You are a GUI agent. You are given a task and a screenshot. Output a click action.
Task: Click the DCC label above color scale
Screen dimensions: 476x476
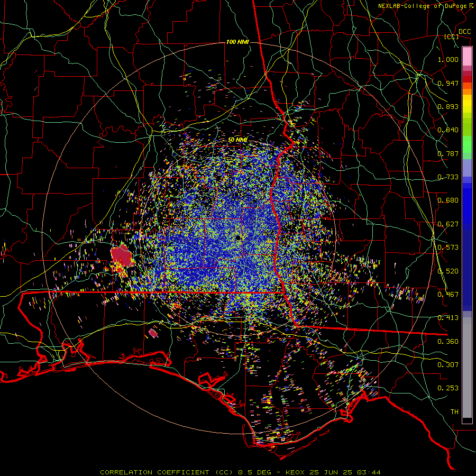464,32
